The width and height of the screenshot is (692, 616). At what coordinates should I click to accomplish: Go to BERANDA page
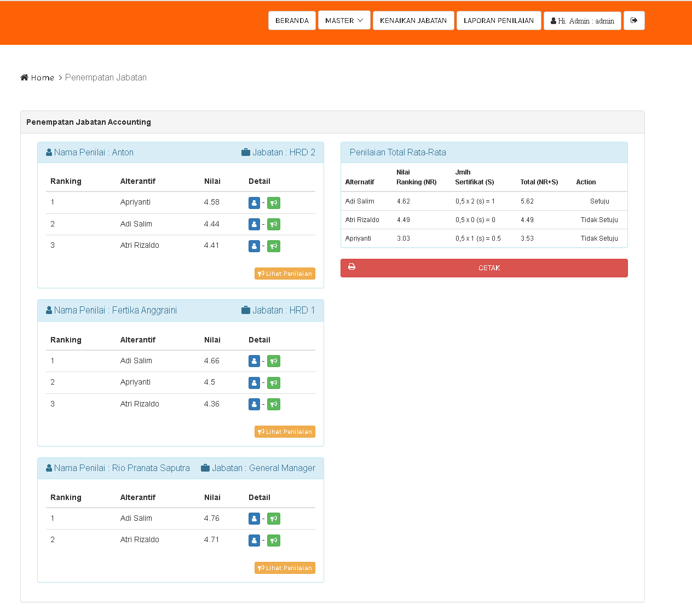coord(292,21)
